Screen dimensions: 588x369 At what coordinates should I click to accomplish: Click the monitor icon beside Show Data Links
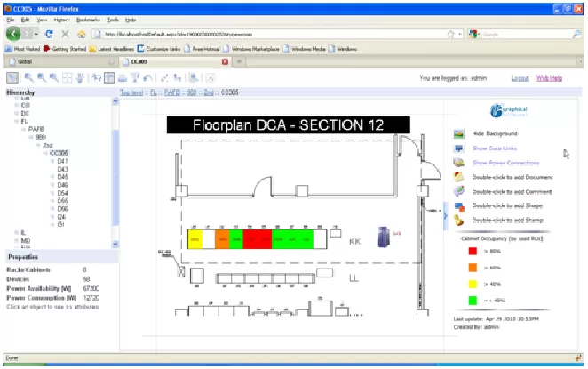point(458,148)
